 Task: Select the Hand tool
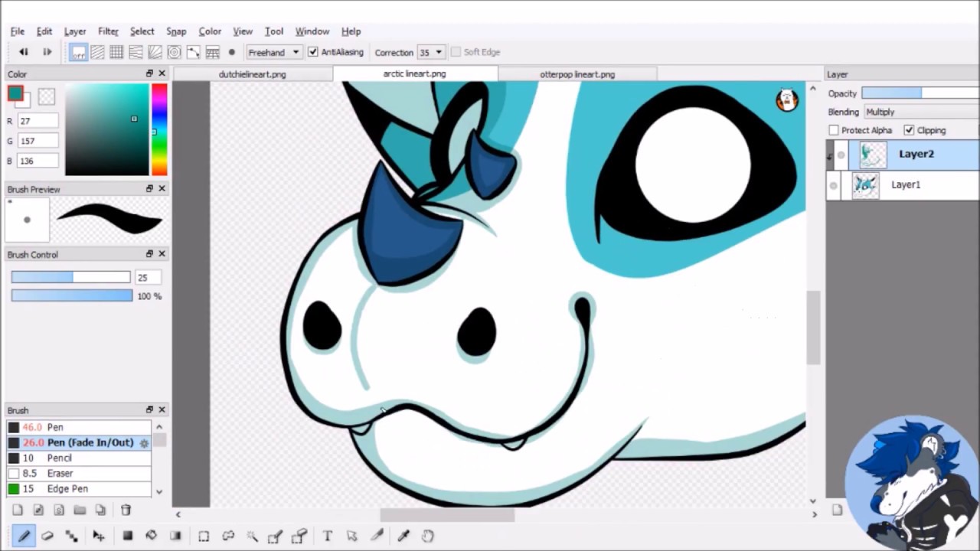[428, 536]
